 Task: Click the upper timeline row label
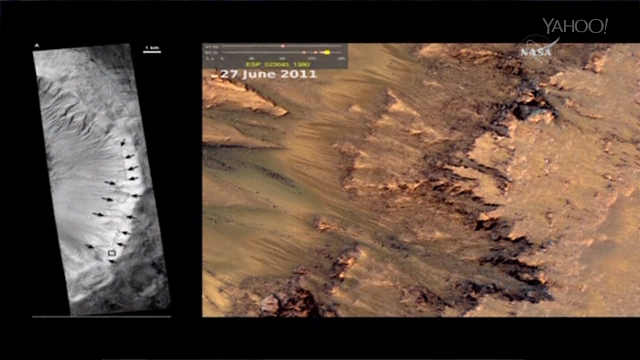tap(211, 47)
